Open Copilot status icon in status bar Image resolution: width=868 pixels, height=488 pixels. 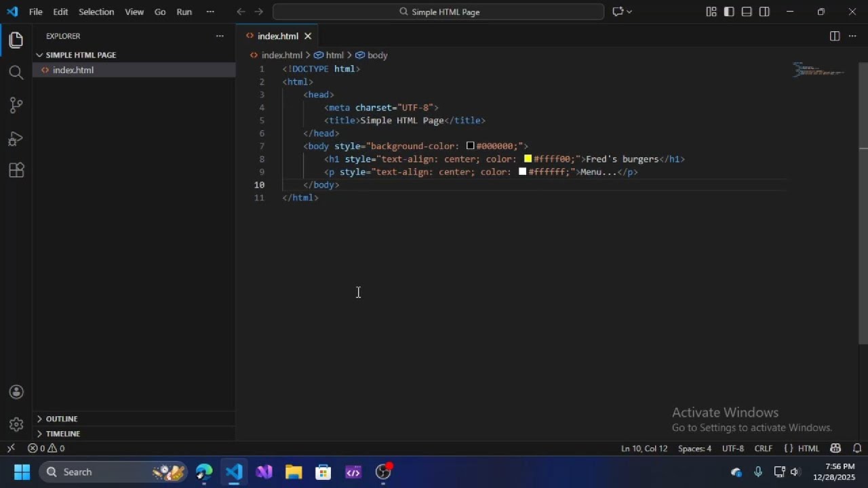[835, 448]
